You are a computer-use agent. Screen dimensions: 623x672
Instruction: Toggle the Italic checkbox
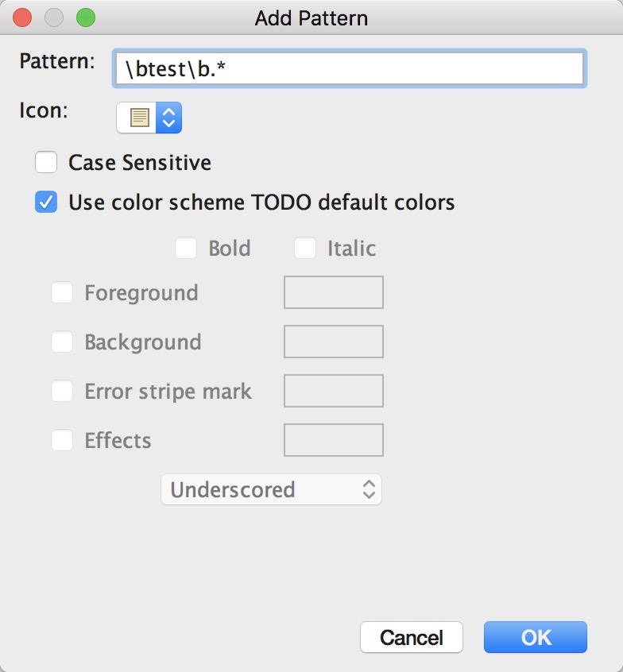point(305,249)
